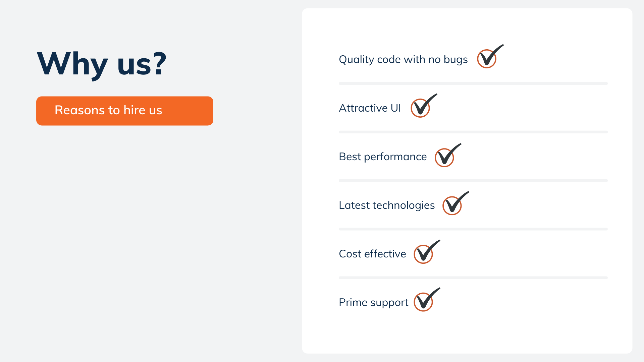Viewport: 644px width, 362px height.
Task: Click the Reasons to hire us button
Action: [x=125, y=111]
